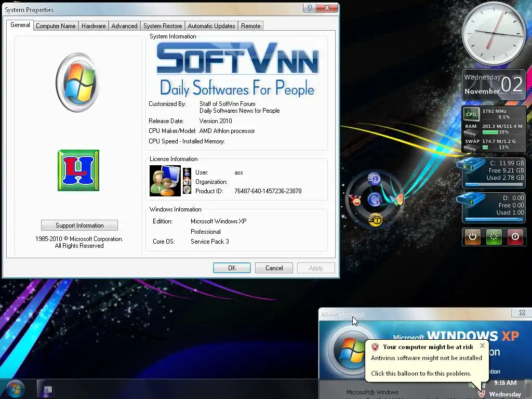This screenshot has height=399, width=532.
Task: Click the greyed-out Apply button
Action: tap(316, 268)
